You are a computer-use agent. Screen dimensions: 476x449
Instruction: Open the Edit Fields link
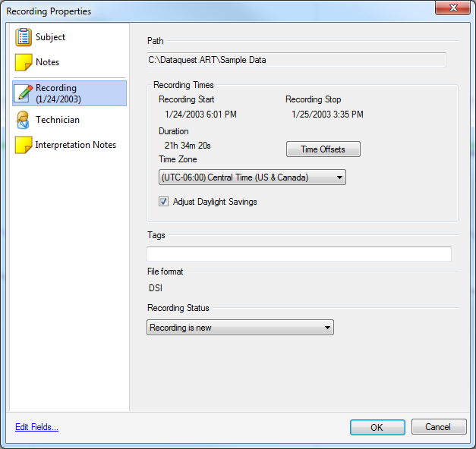pyautogui.click(x=36, y=427)
